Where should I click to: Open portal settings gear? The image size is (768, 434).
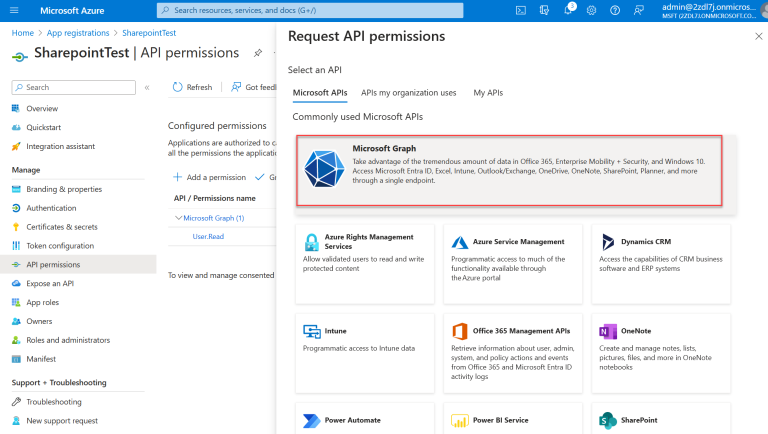tap(592, 10)
